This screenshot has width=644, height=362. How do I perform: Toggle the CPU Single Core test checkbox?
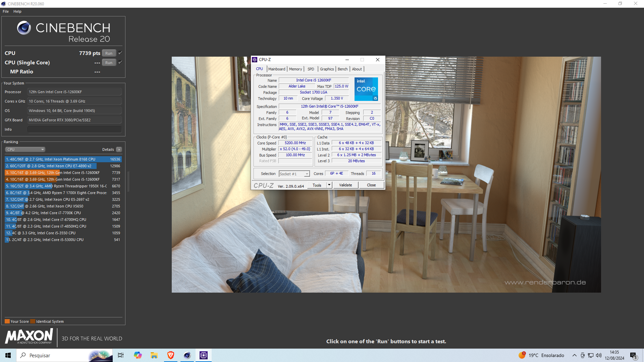pos(120,62)
